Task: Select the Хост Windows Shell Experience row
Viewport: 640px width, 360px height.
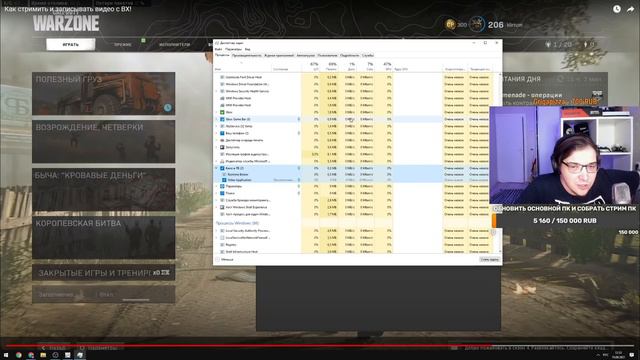Action: pos(354,207)
